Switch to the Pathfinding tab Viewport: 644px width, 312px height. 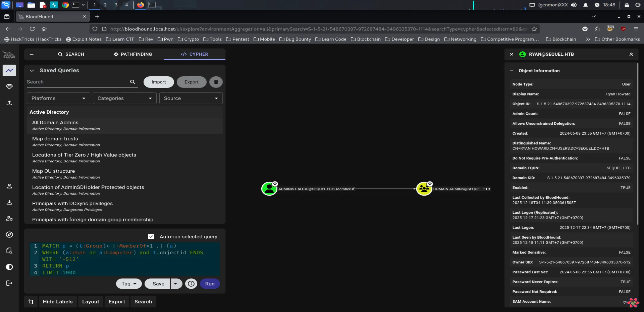tap(133, 54)
